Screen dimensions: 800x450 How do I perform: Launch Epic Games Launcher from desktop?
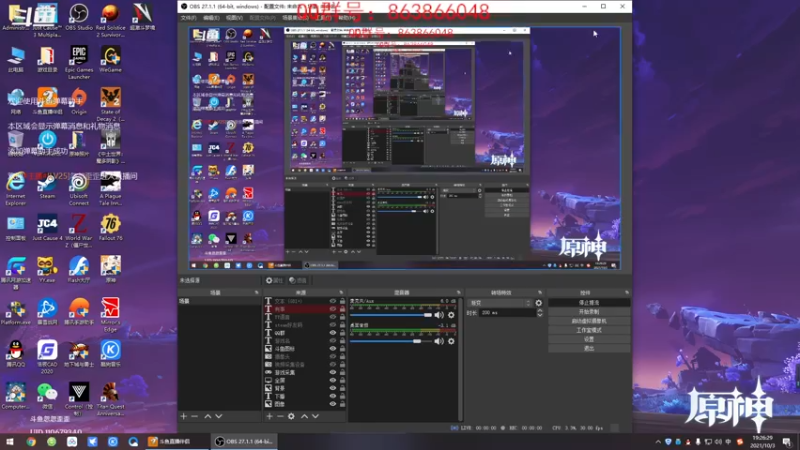[79, 62]
